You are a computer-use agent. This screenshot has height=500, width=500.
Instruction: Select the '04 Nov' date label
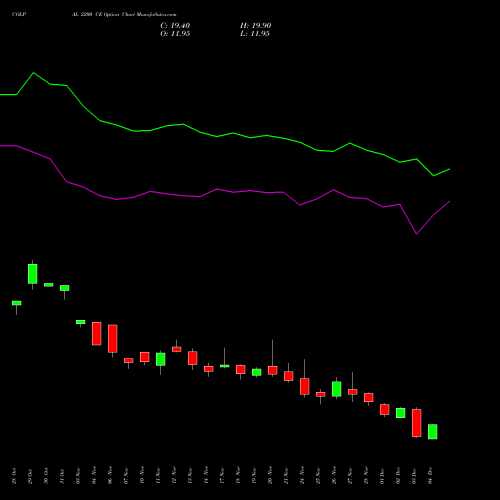point(94,475)
